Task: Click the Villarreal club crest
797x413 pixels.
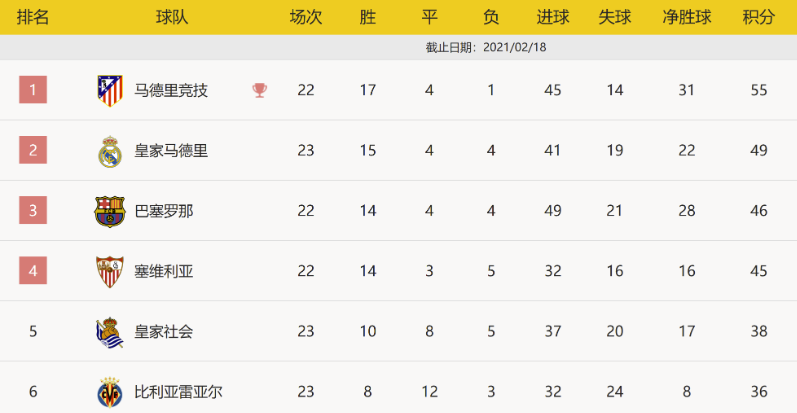Action: pos(108,391)
